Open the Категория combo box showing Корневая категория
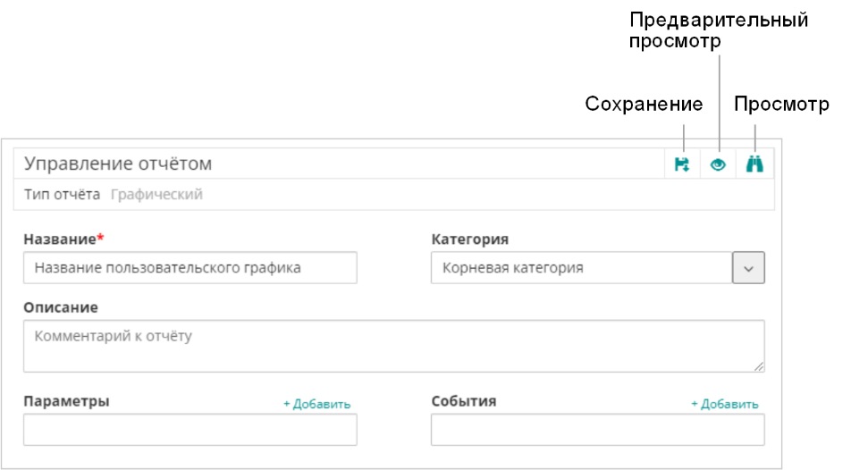The width and height of the screenshot is (868, 470). pos(580,267)
